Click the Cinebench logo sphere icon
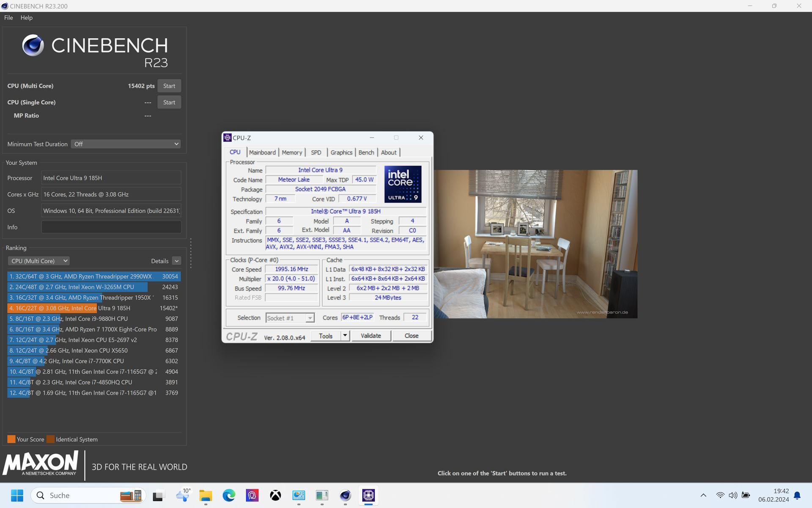812x508 pixels. (x=33, y=45)
